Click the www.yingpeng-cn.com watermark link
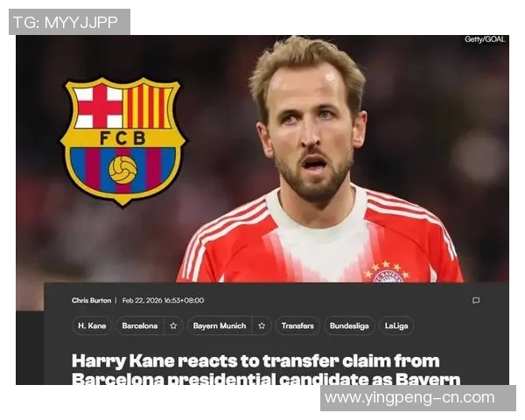 pyautogui.click(x=409, y=398)
